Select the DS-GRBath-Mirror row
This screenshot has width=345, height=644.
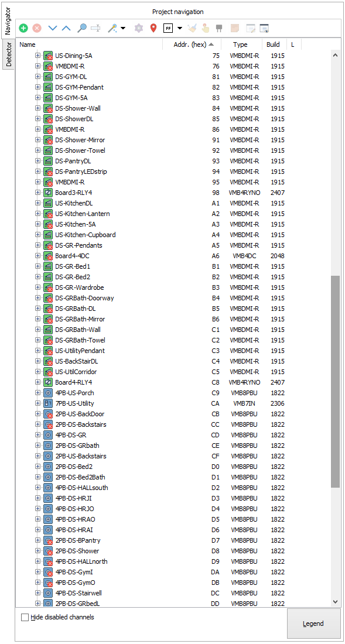pyautogui.click(x=172, y=319)
